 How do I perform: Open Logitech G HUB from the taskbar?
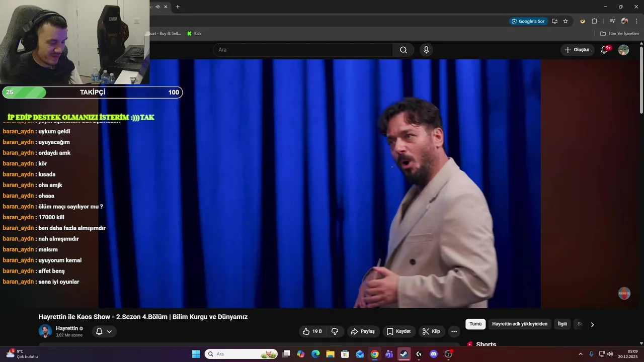[x=419, y=354]
